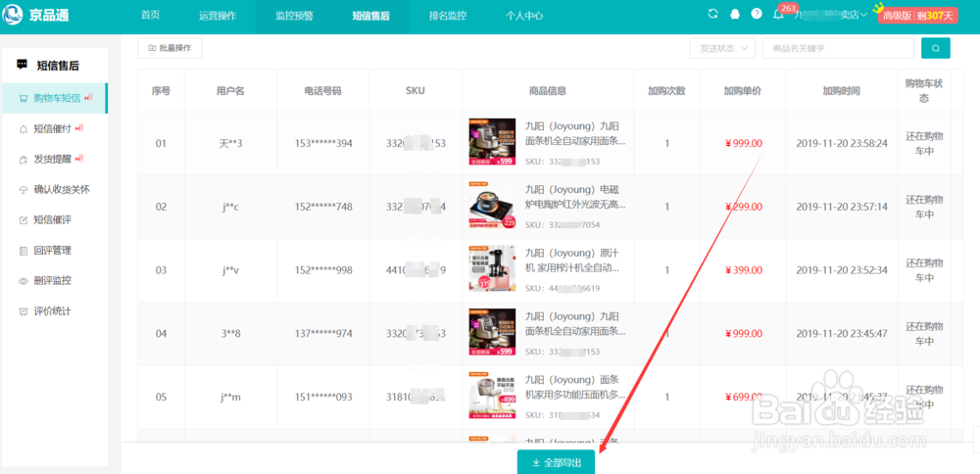Expand the store account dropdown
The width and height of the screenshot is (980, 474).
tap(831, 15)
